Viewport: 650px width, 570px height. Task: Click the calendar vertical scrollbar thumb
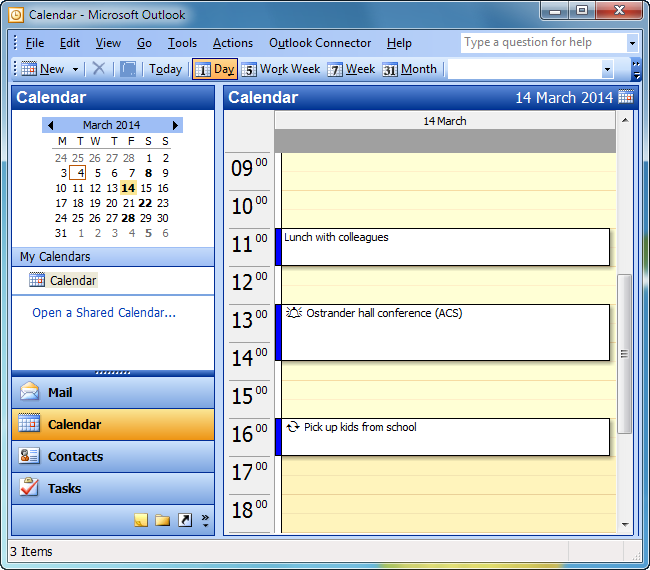coord(624,354)
